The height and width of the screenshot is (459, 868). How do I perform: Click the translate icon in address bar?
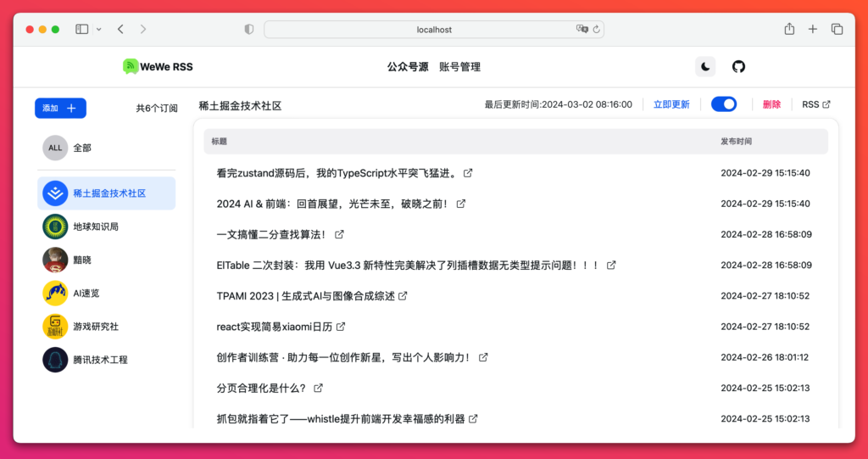click(x=581, y=30)
